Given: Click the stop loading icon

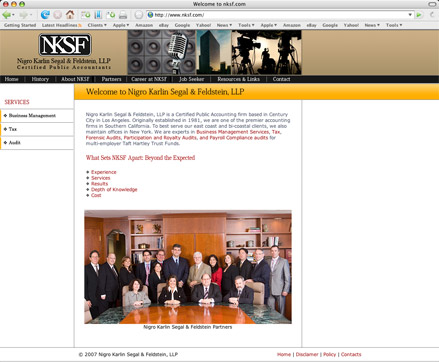Looking at the screenshot, I should click(x=58, y=15).
